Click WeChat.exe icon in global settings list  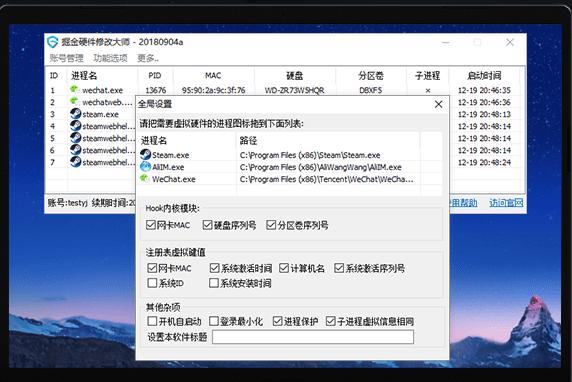144,178
